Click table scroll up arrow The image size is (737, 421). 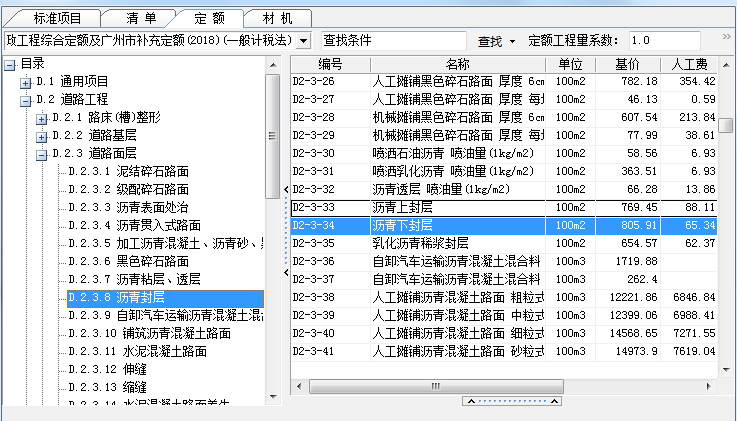[726, 65]
